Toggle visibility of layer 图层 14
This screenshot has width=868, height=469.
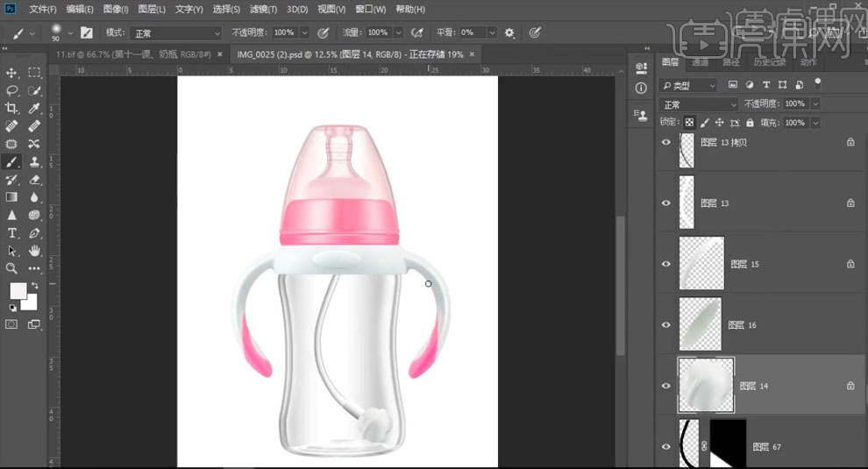[x=666, y=386]
